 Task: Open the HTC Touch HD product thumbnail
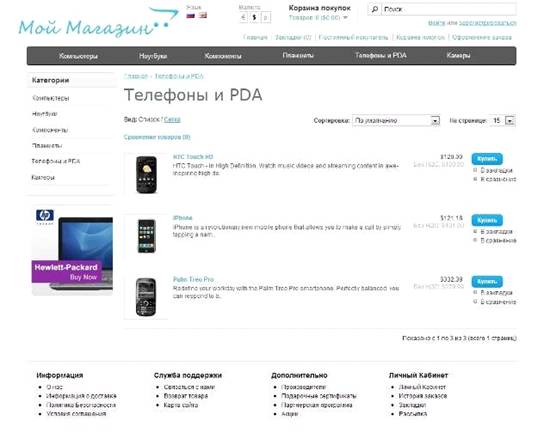146,174
